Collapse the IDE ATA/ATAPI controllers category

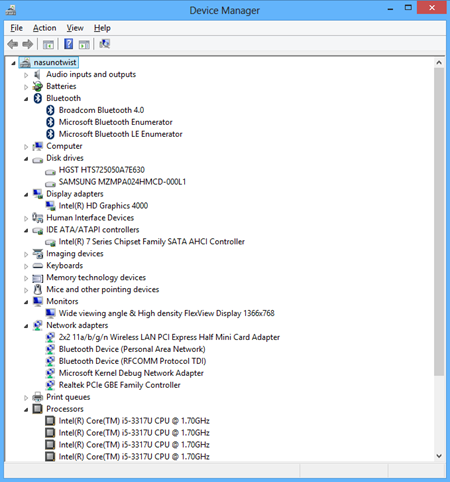coord(26,230)
